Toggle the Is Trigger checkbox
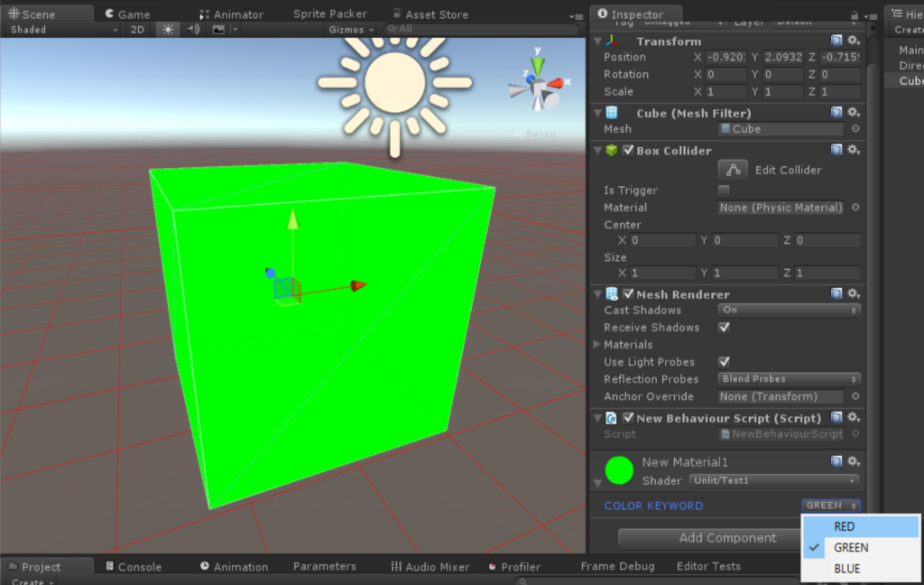The height and width of the screenshot is (585, 924). (x=724, y=190)
